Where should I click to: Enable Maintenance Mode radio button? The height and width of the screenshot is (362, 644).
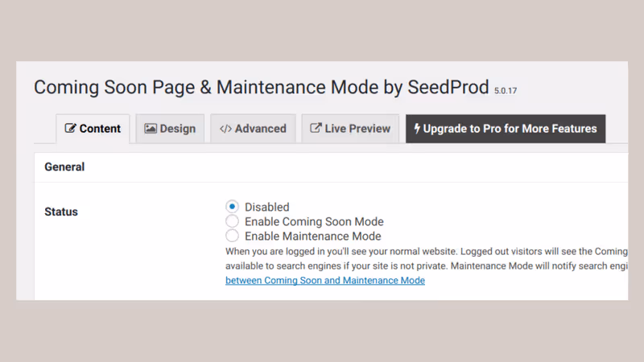(232, 236)
